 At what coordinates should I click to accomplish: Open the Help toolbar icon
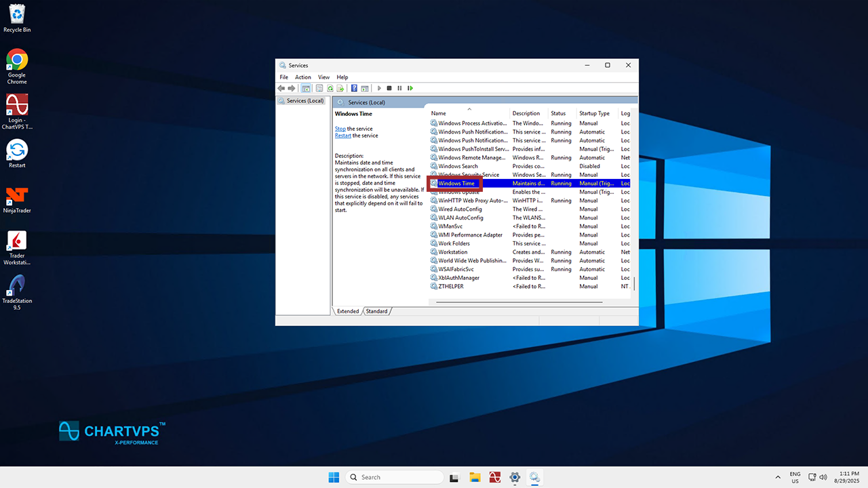tap(354, 88)
